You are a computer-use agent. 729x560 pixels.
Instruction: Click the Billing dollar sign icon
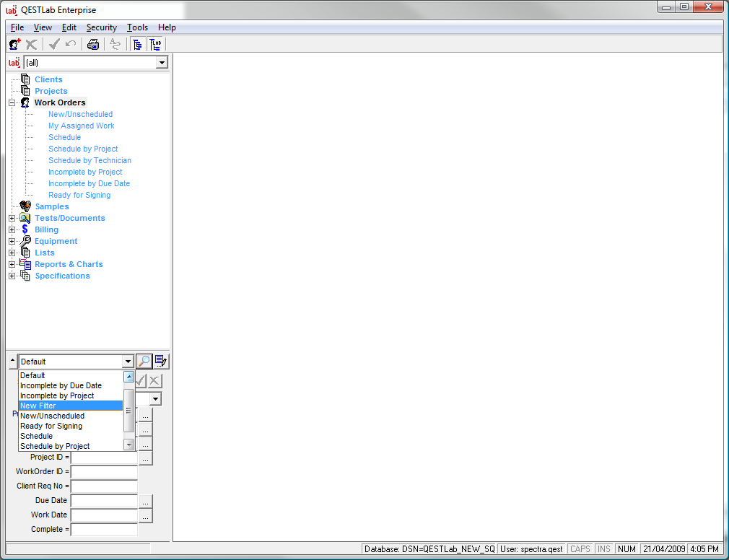25,229
